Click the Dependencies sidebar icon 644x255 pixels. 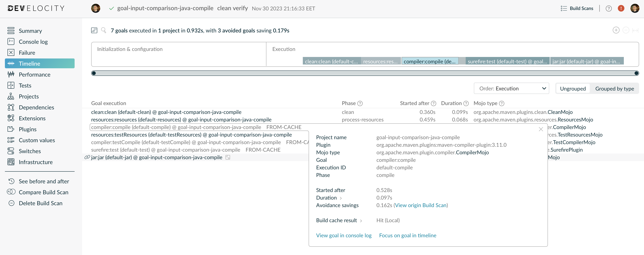11,107
